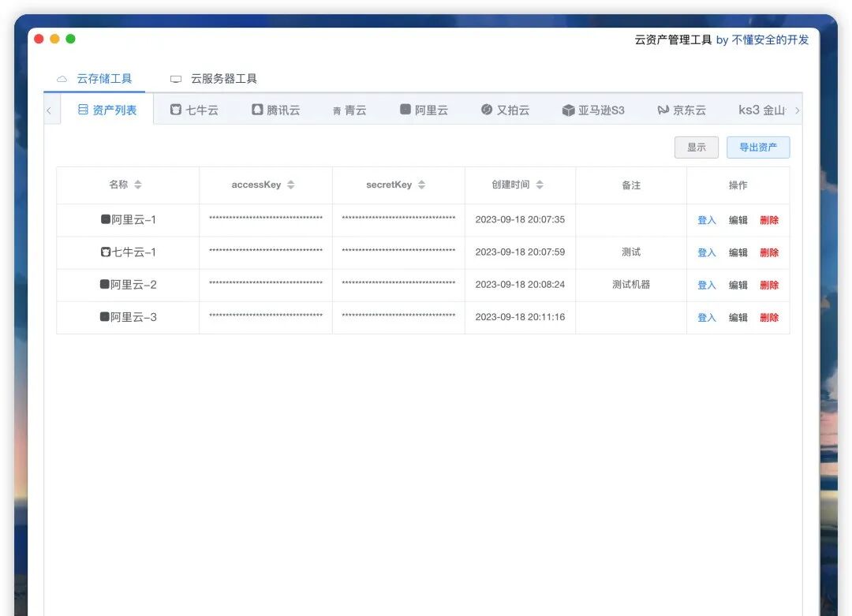Click 登入 for 阿里云-2
This screenshot has width=852, height=616.
(x=706, y=286)
